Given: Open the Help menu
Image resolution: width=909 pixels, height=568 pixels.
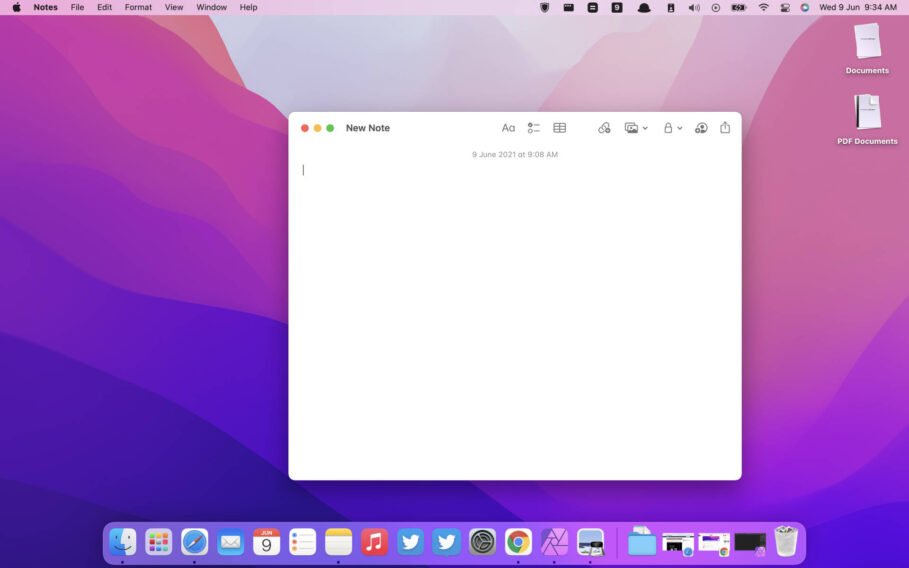Looking at the screenshot, I should 248,8.
